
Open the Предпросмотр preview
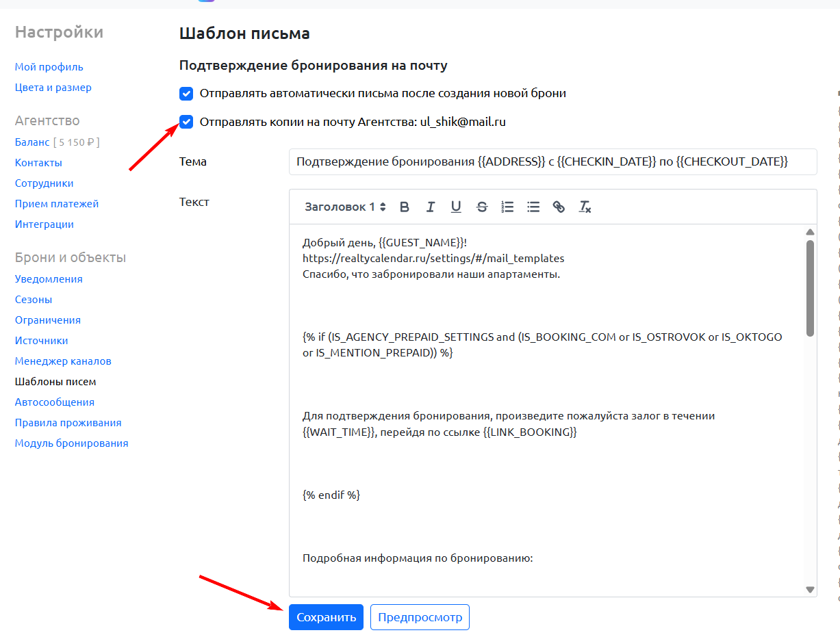tap(420, 617)
